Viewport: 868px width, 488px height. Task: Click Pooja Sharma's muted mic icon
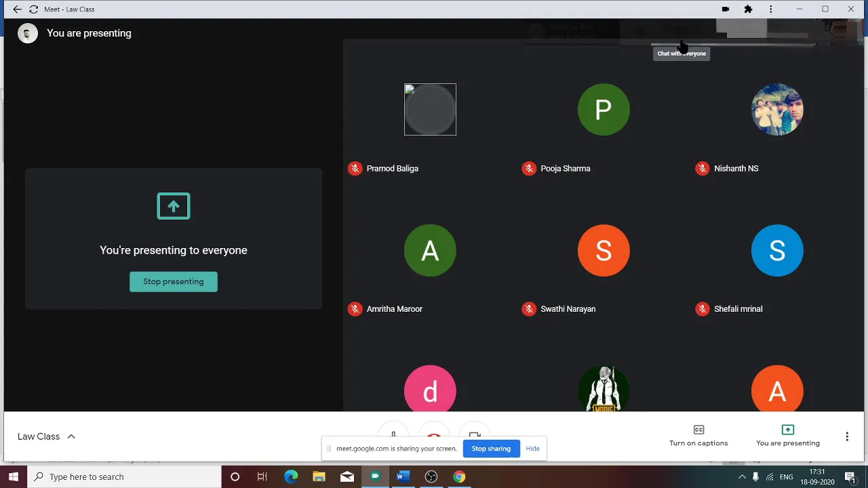pyautogui.click(x=529, y=169)
